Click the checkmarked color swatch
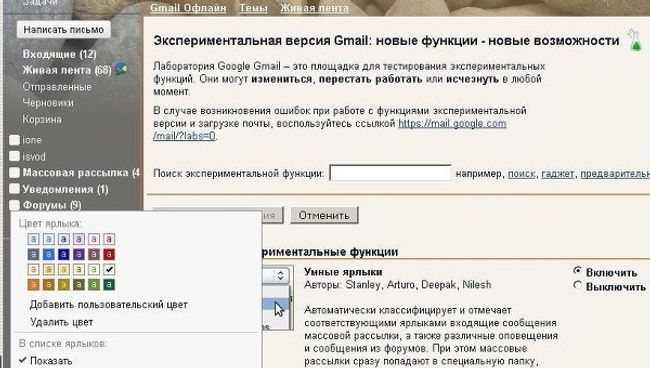Image resolution: width=650 pixels, height=368 pixels. point(109,269)
